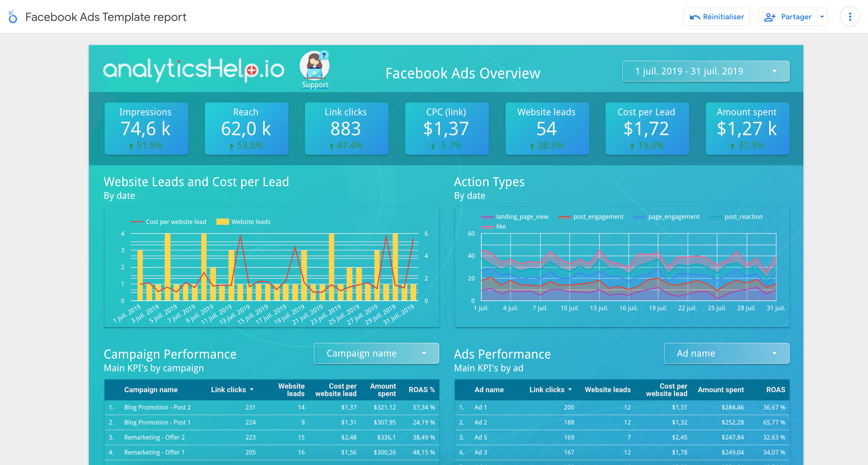Click the Looker Studio logo icon

[13, 17]
